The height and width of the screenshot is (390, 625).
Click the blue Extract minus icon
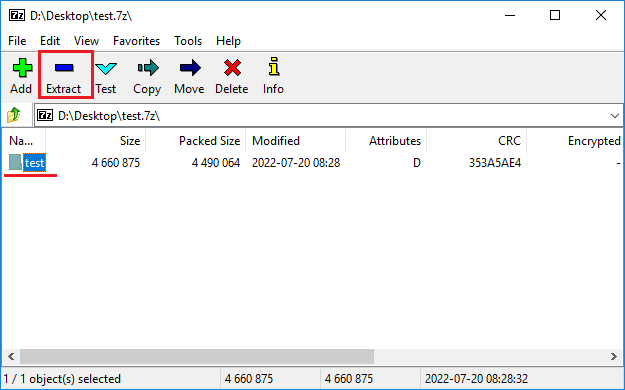click(x=64, y=68)
